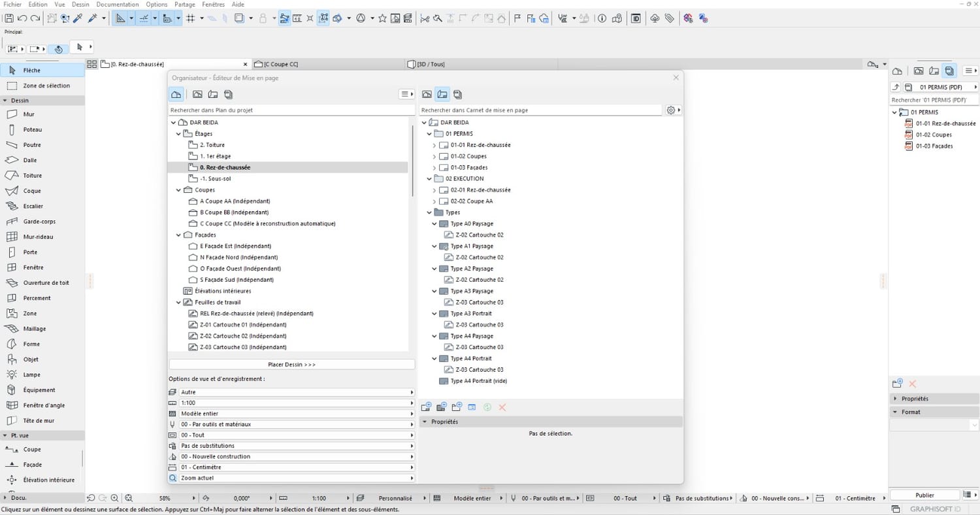The height and width of the screenshot is (515, 980).
Task: Select the Lampe tool icon
Action: pyautogui.click(x=12, y=374)
